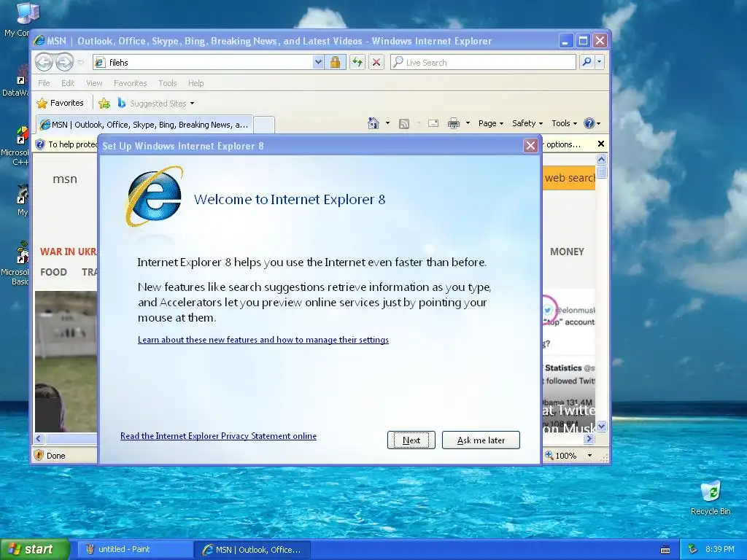
Task: Click the 8:39 PM taskbar clock
Action: 720,550
